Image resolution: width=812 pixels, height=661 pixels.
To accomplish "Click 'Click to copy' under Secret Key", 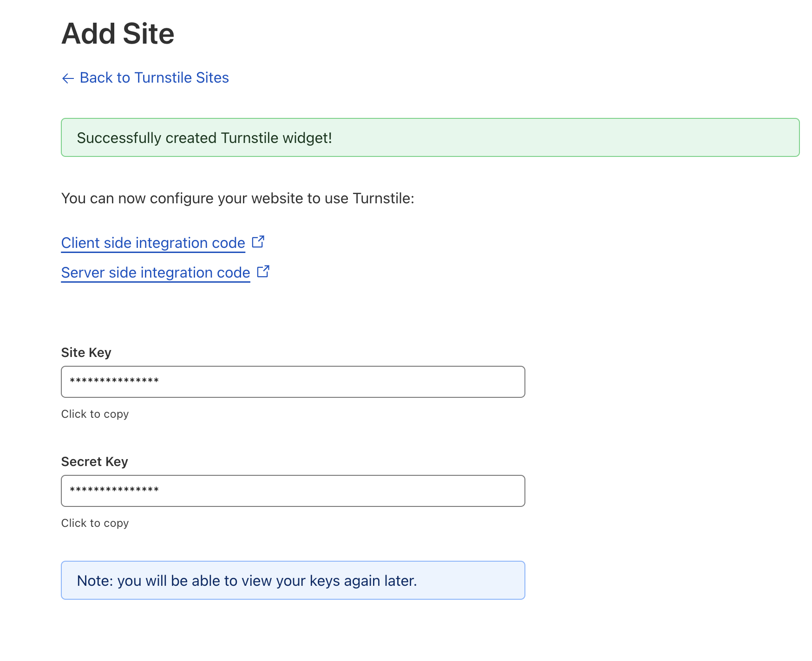I will tap(95, 523).
